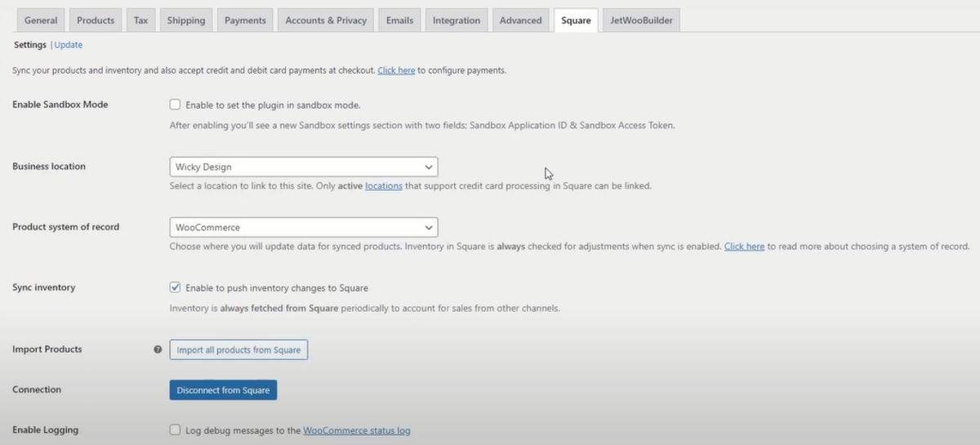This screenshot has height=445, width=980.
Task: Click here link to configure payments
Action: tap(396, 70)
